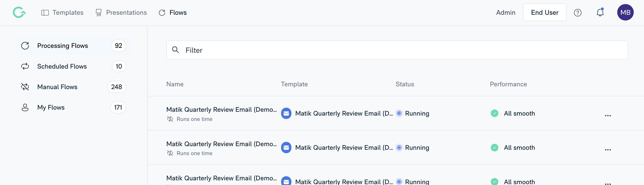Open the notifications bell
The image size is (644, 185).
pyautogui.click(x=600, y=12)
